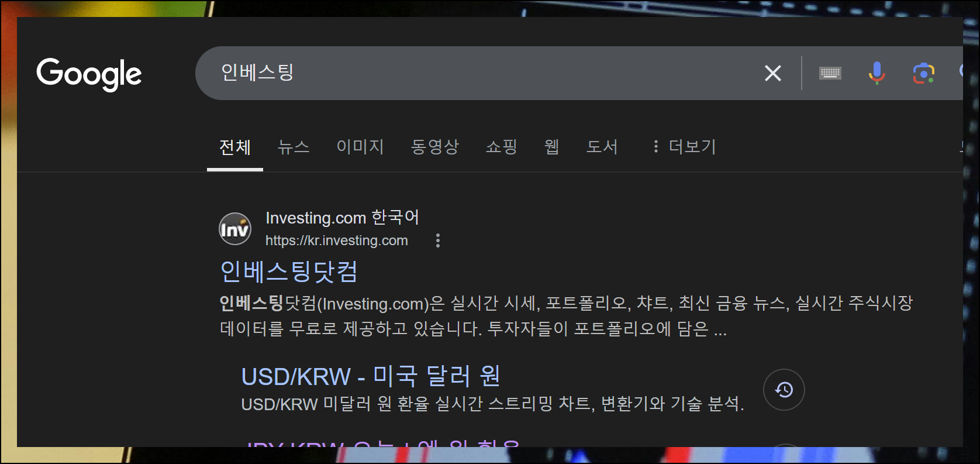Switch to the 도서 tab

(602, 147)
